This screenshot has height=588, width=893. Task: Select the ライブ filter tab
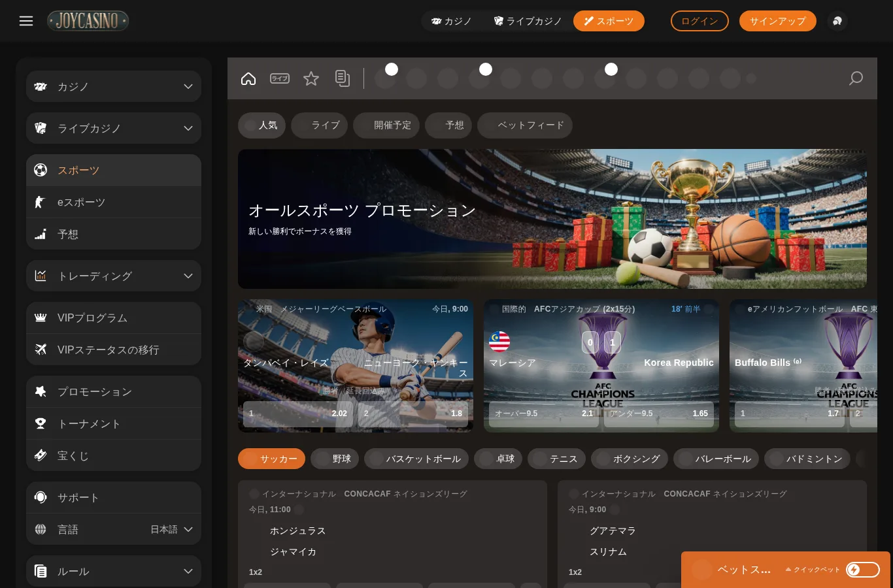click(319, 125)
